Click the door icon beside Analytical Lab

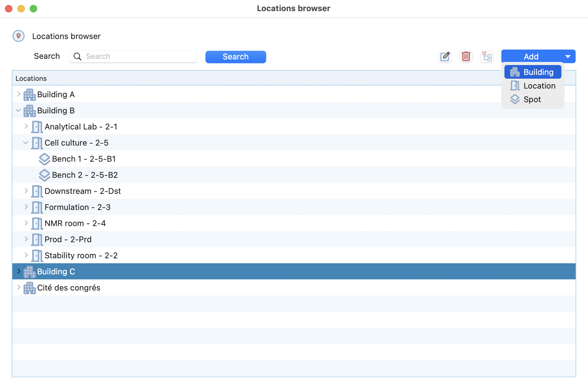[x=37, y=127]
